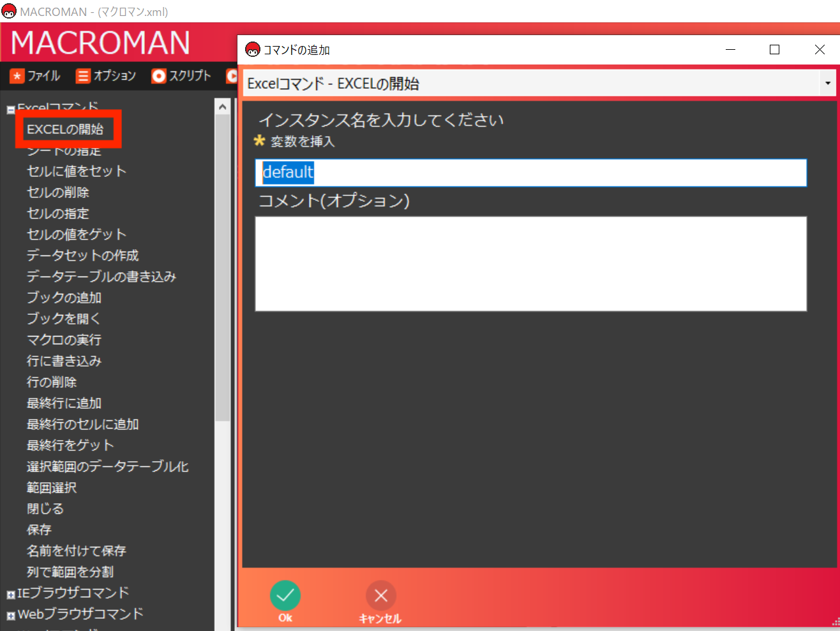
Task: Click the yellow asterisk variable insert icon
Action: (x=259, y=141)
